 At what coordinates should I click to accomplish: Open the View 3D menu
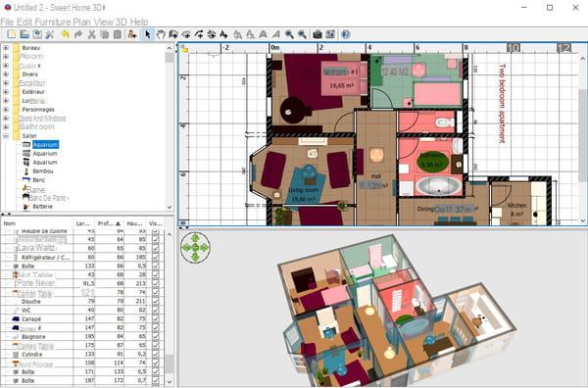click(111, 22)
